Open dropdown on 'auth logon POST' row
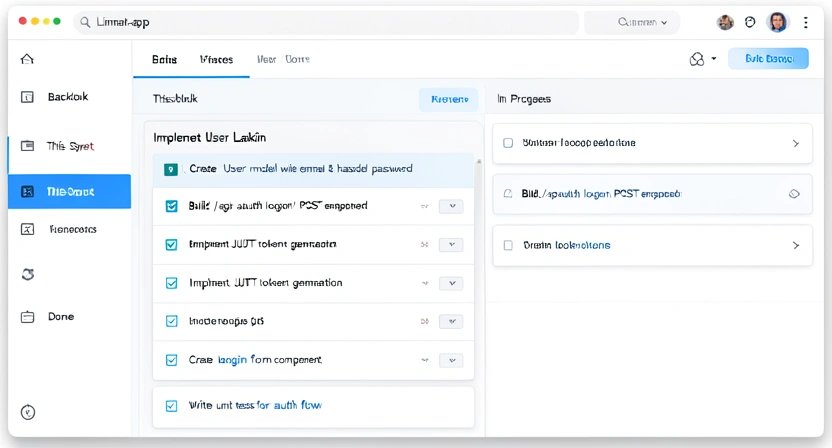The height and width of the screenshot is (448, 832). pos(451,206)
